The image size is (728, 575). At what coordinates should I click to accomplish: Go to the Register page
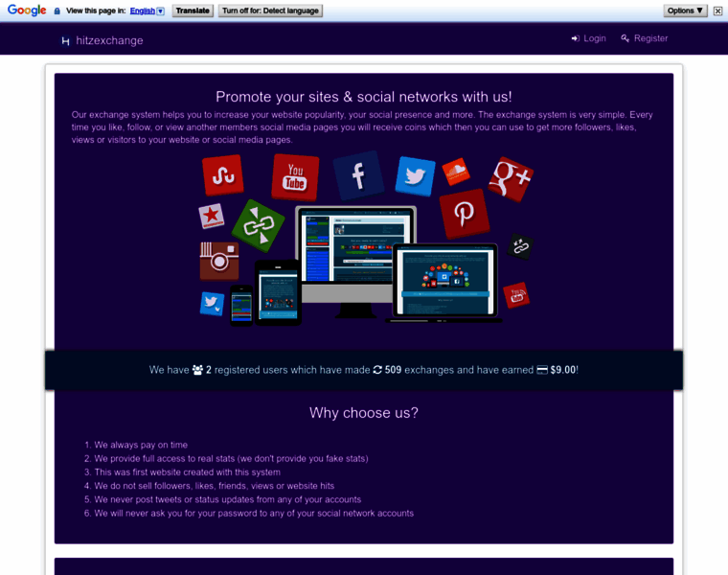tap(644, 38)
